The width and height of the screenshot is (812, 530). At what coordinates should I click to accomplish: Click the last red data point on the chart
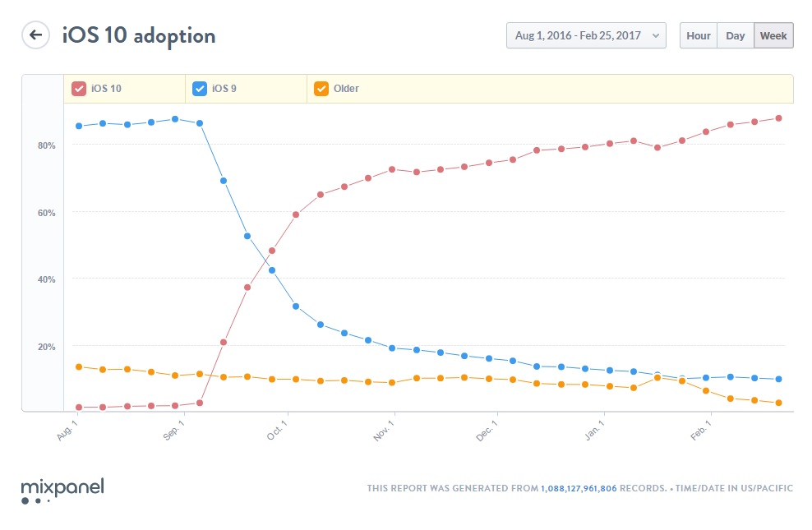777,117
